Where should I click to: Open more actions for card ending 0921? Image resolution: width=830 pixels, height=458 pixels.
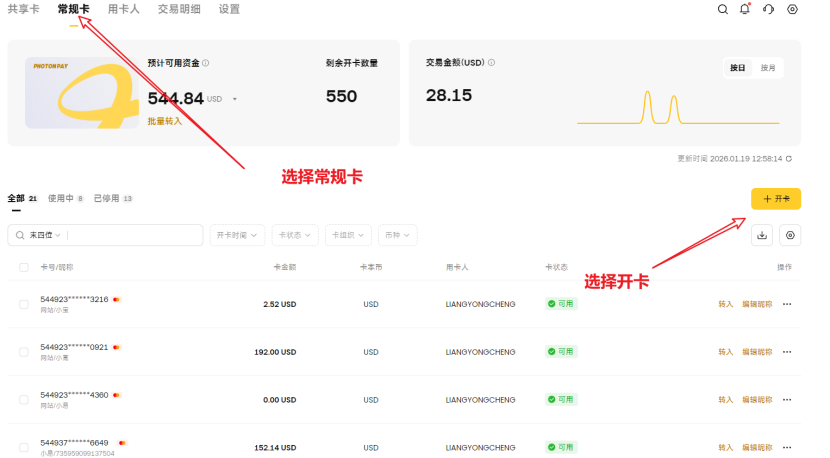(787, 352)
